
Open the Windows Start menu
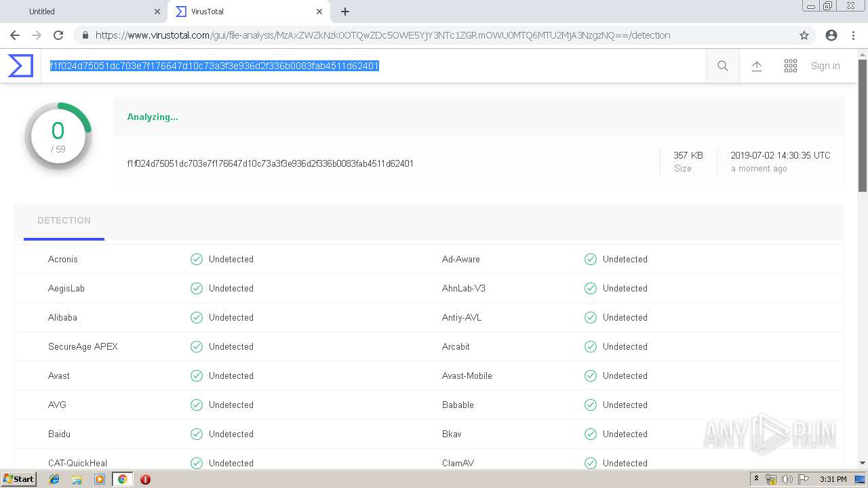(19, 479)
